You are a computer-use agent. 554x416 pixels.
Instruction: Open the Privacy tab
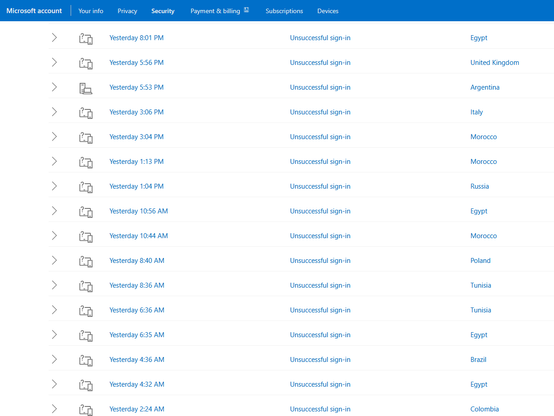pyautogui.click(x=127, y=11)
